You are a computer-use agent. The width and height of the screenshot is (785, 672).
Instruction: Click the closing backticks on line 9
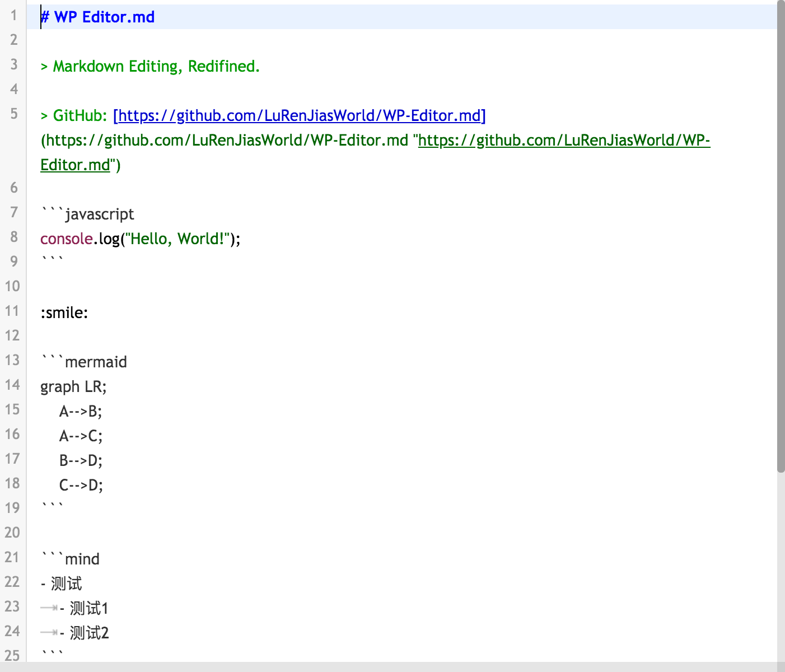click(52, 260)
